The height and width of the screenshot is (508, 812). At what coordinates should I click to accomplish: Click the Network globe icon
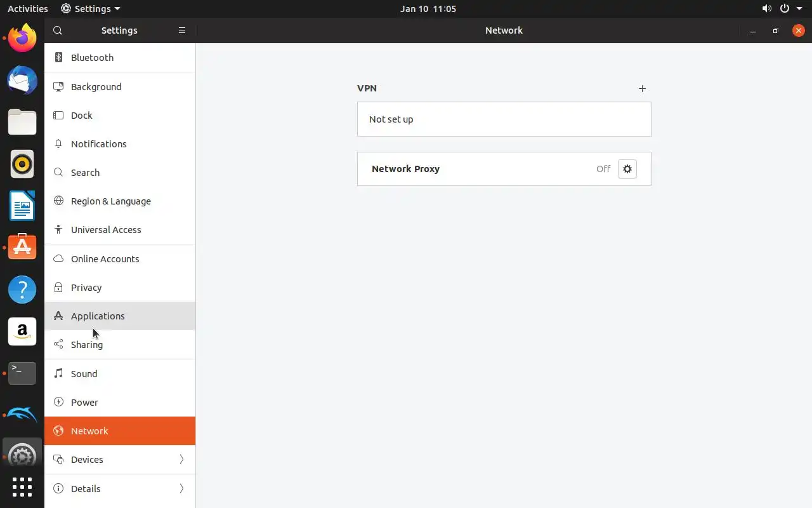pos(58,431)
